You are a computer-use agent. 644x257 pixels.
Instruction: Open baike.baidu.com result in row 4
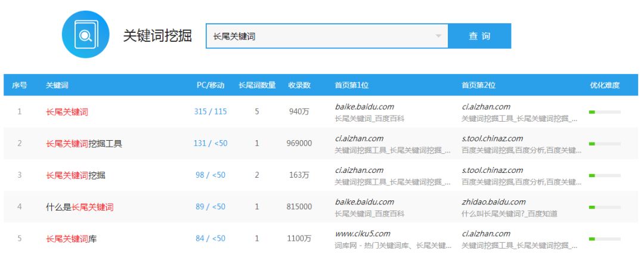364,202
